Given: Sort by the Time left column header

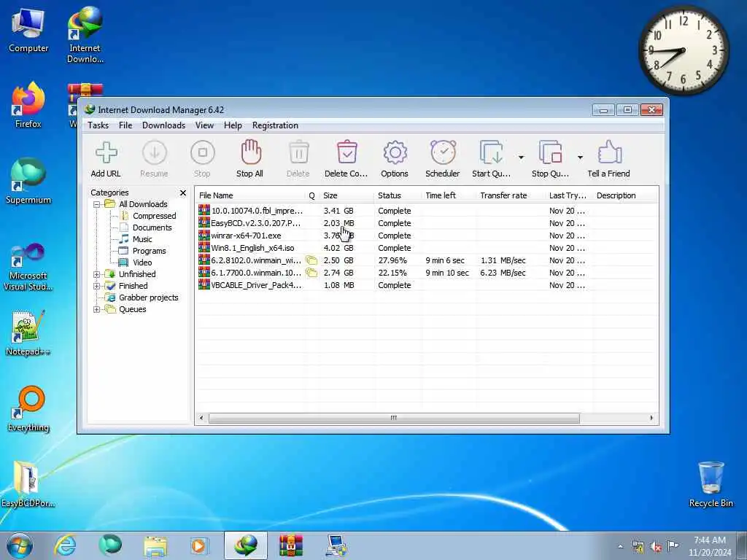Looking at the screenshot, I should pos(449,195).
